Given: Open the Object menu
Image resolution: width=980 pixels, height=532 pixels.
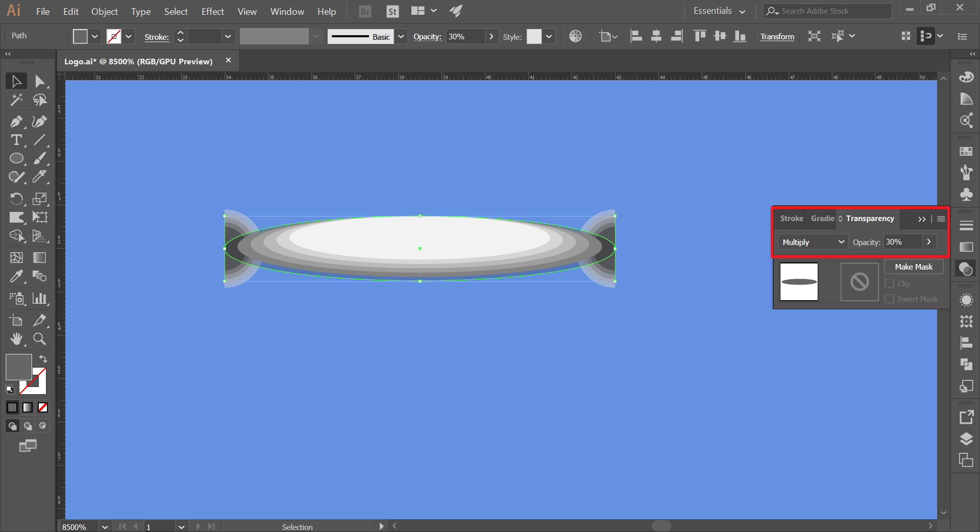Looking at the screenshot, I should coord(105,11).
